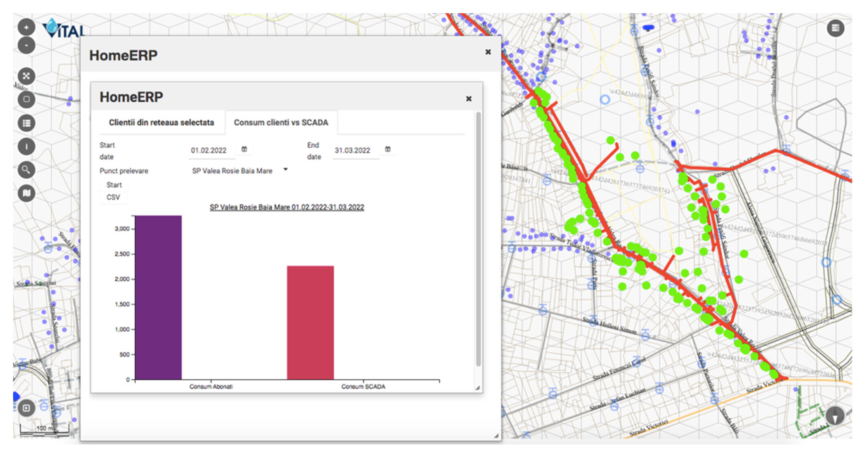Screen dimensions: 868x454
Task: Click the map zoom in plus button
Action: tap(26, 27)
